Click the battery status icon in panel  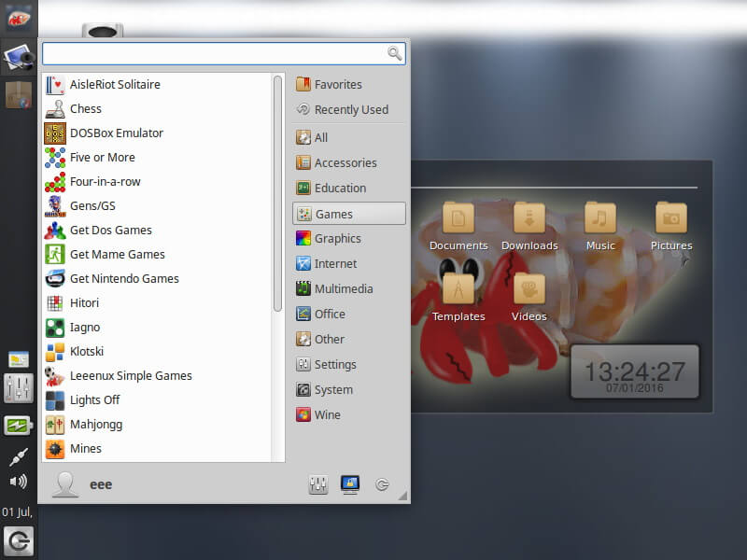[x=19, y=426]
